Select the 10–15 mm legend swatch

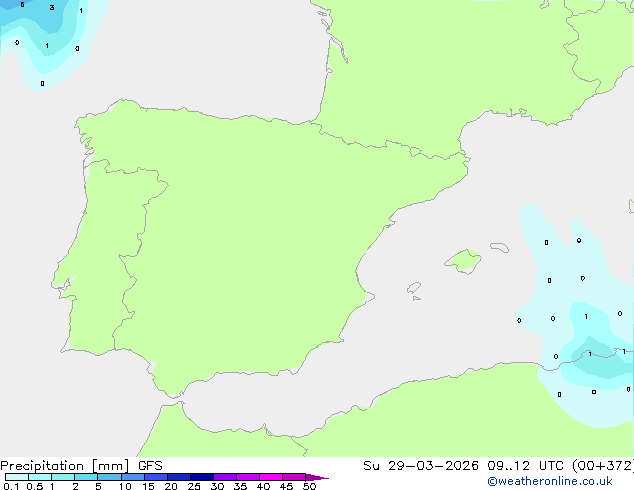point(133,477)
